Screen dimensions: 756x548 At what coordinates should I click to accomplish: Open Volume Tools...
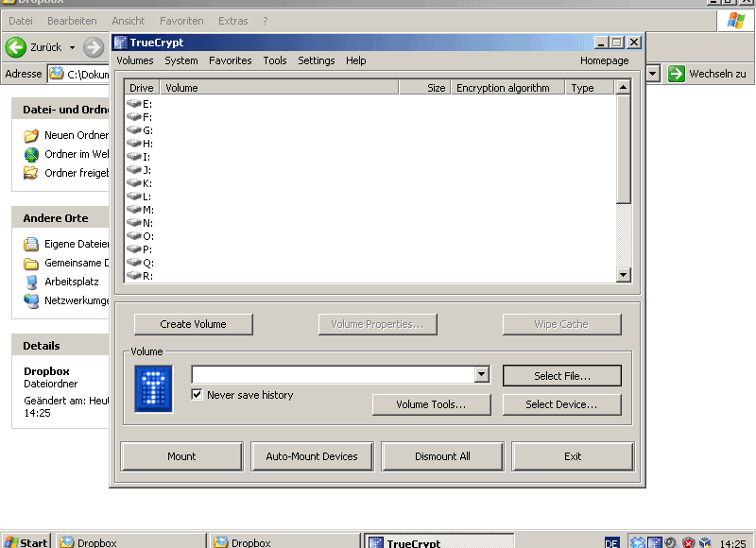point(432,404)
